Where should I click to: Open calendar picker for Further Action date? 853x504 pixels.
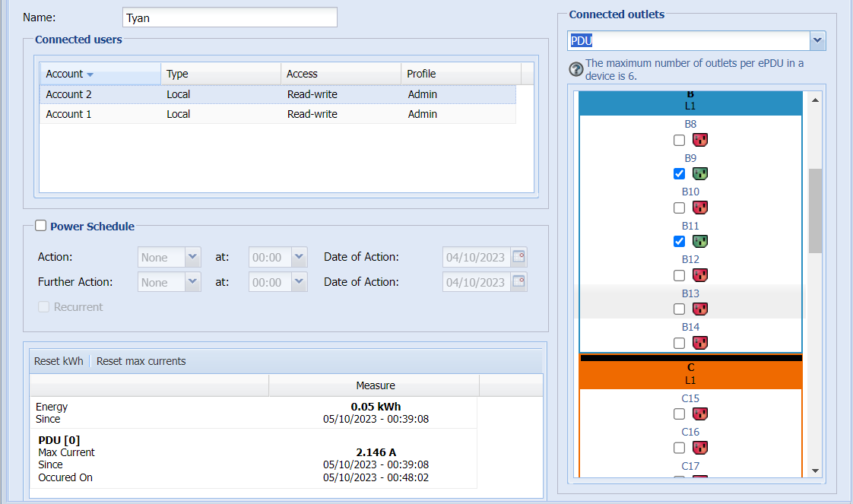519,281
